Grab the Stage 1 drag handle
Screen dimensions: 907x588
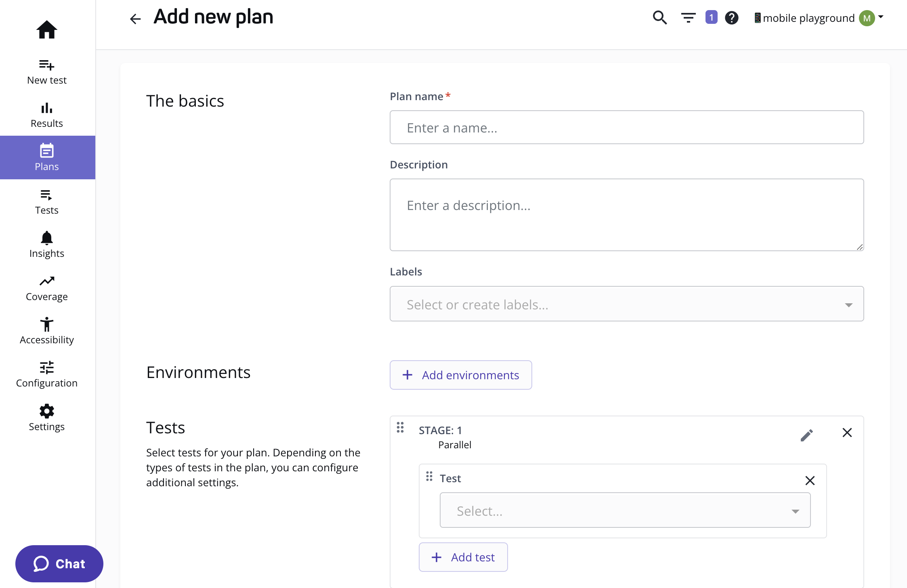click(x=400, y=427)
